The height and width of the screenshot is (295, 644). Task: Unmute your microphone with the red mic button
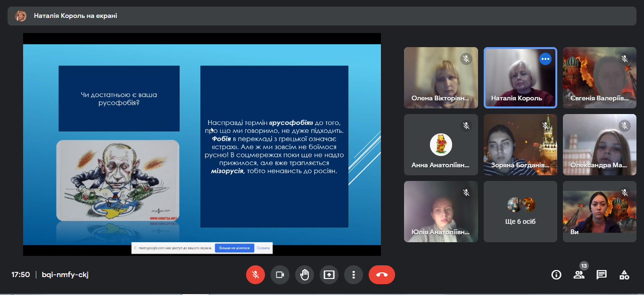(256, 275)
